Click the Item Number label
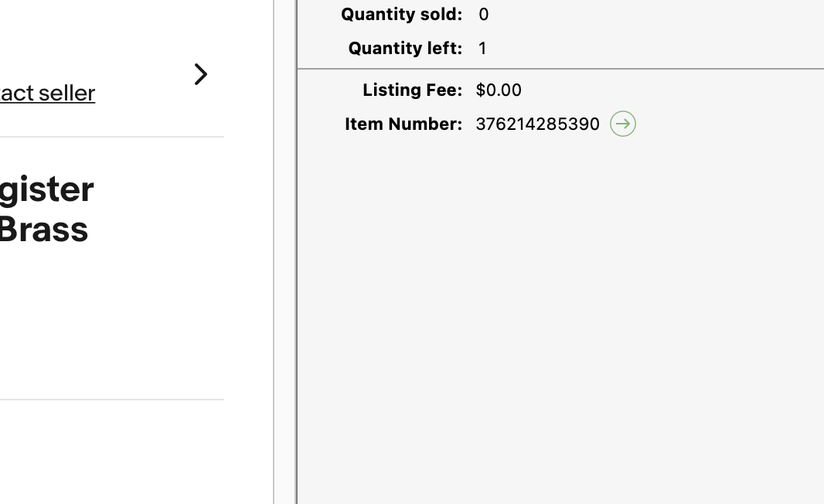Image resolution: width=824 pixels, height=504 pixels. (403, 124)
